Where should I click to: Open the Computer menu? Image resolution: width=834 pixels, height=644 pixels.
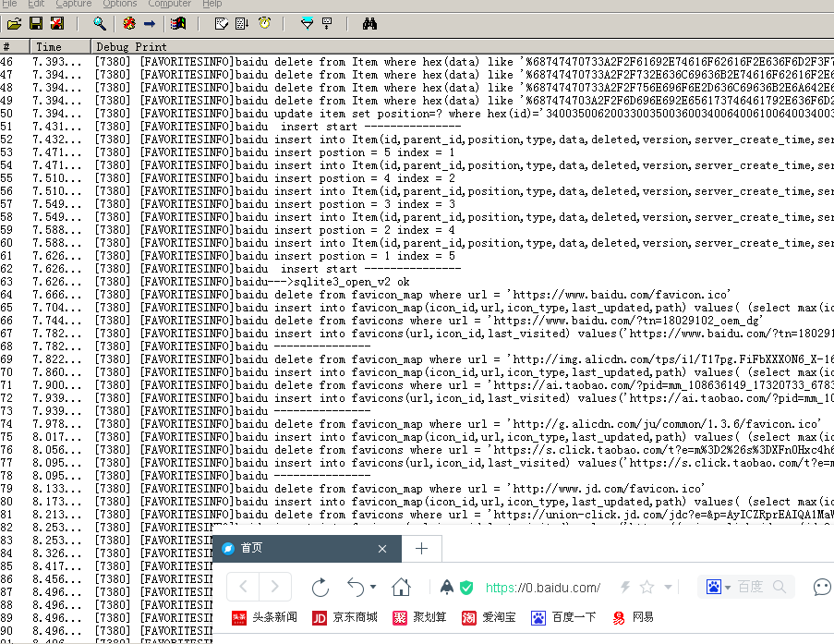(x=169, y=4)
